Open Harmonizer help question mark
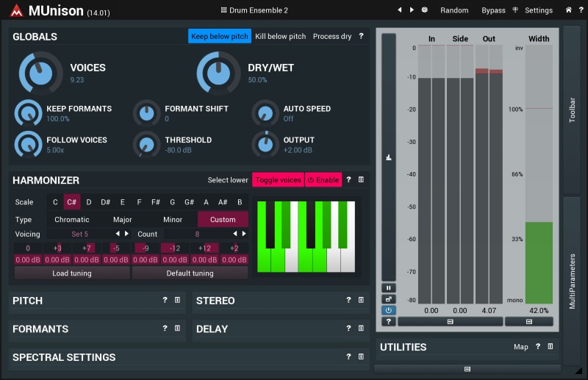 pos(348,179)
